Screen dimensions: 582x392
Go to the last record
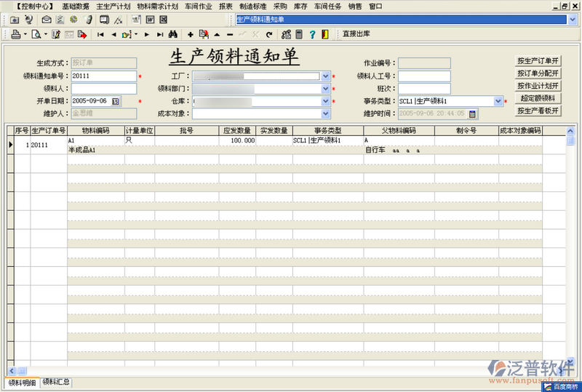point(160,34)
